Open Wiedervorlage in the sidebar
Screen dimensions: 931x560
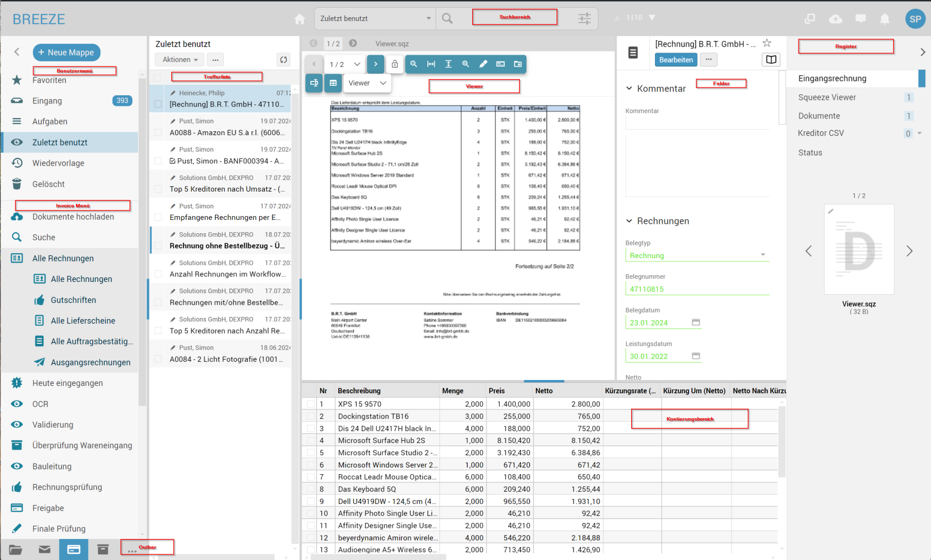tap(69, 163)
